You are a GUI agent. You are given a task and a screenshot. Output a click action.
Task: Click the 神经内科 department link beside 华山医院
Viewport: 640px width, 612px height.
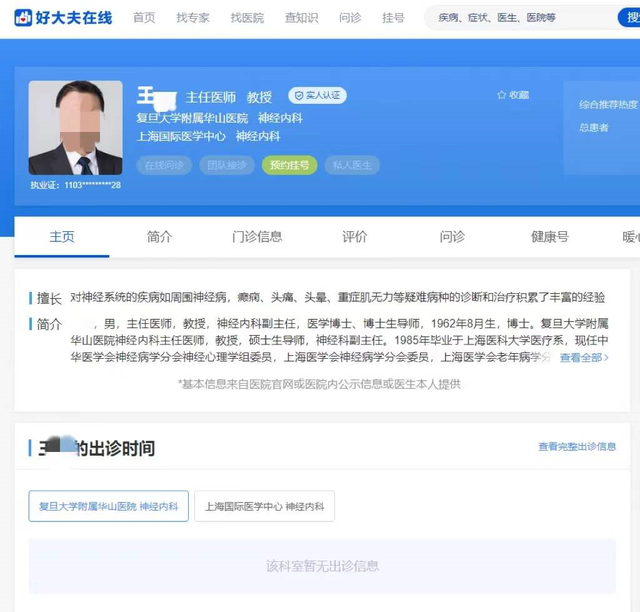pos(280,118)
